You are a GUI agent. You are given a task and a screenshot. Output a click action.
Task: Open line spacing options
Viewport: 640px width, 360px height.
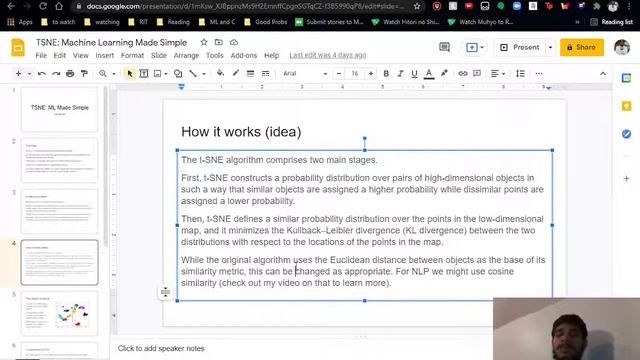point(520,73)
